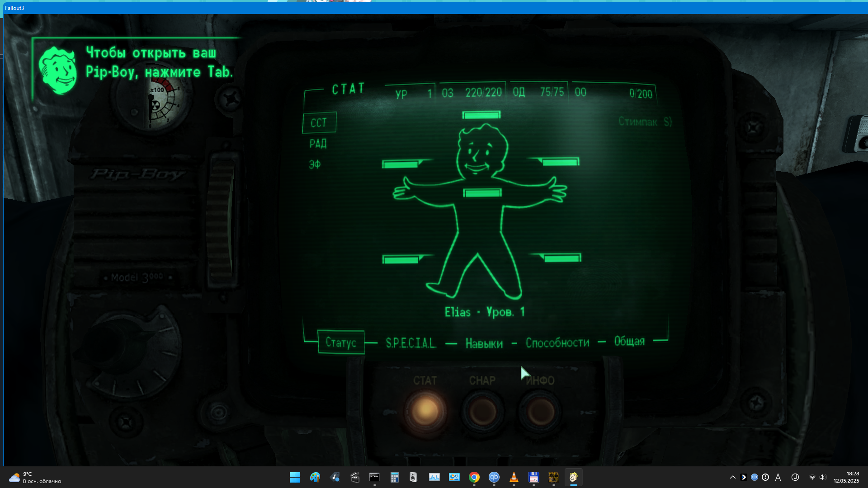Click the black arrow tray icon
The height and width of the screenshot is (488, 868).
coord(744,477)
